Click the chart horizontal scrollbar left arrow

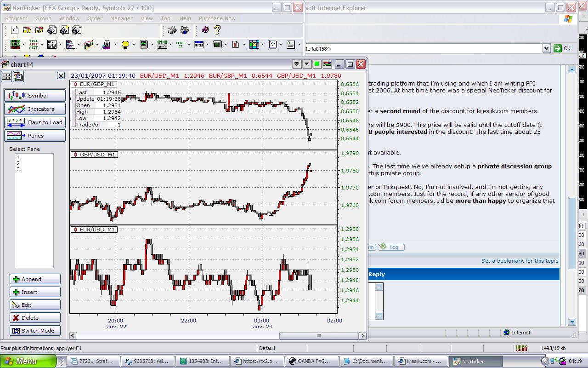point(73,336)
